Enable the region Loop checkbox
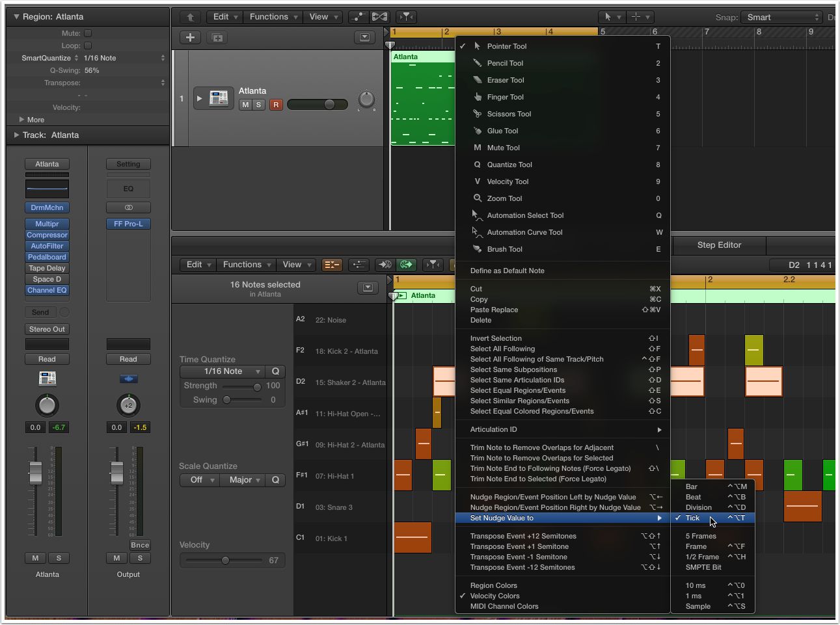Viewport: 840px width, 625px height. [88, 46]
